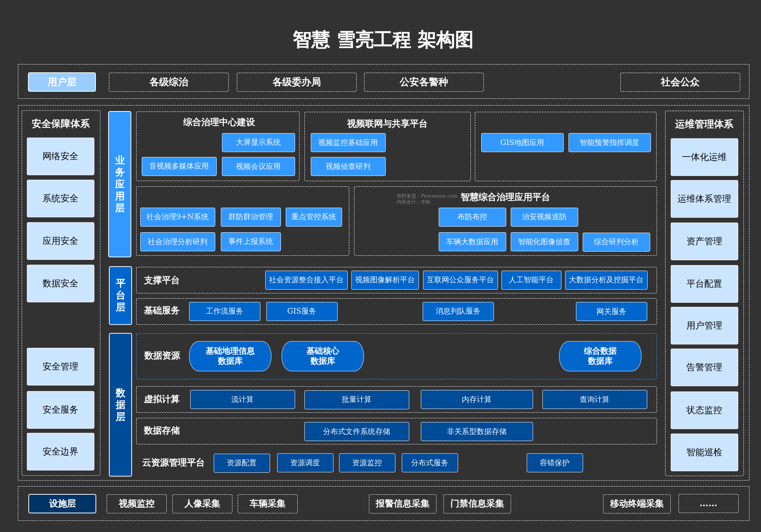Click the 布防布控 block

472,217
